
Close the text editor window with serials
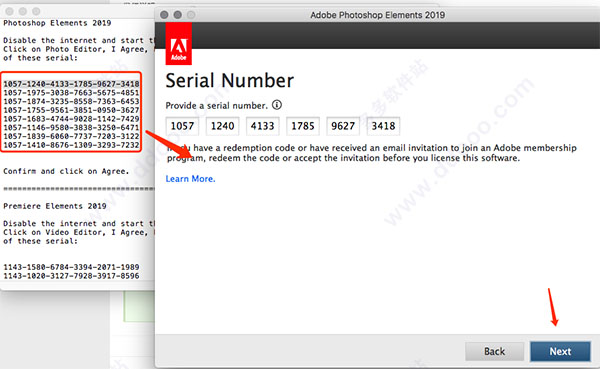coord(10,11)
